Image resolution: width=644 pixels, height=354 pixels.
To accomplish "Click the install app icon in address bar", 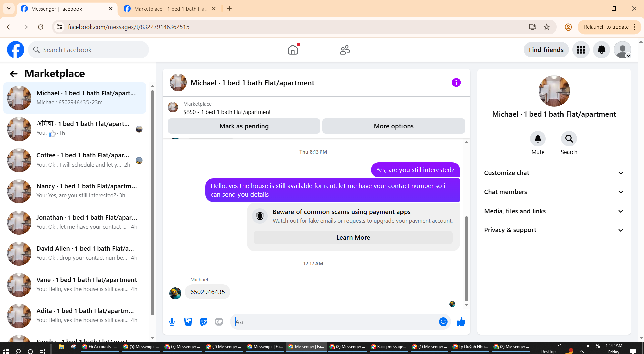I will [x=532, y=27].
